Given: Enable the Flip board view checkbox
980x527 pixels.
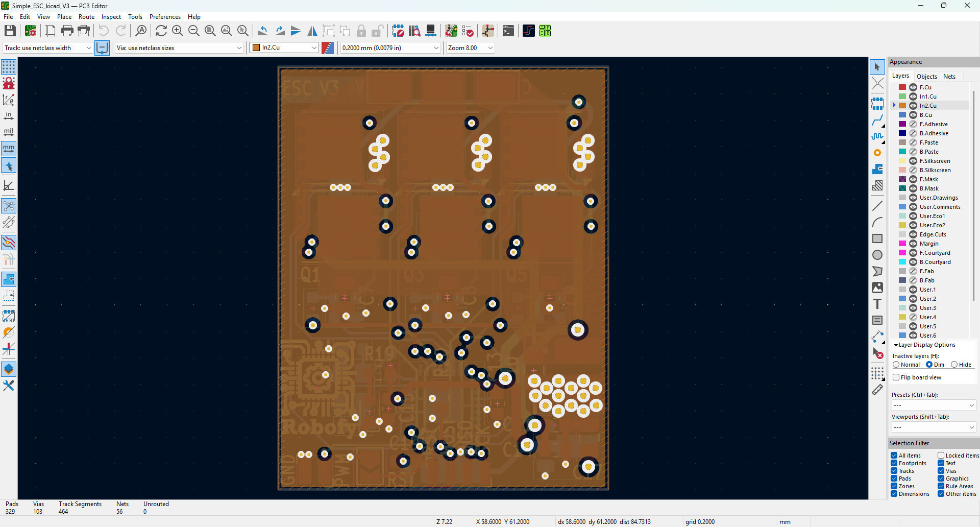Looking at the screenshot, I should 896,377.
